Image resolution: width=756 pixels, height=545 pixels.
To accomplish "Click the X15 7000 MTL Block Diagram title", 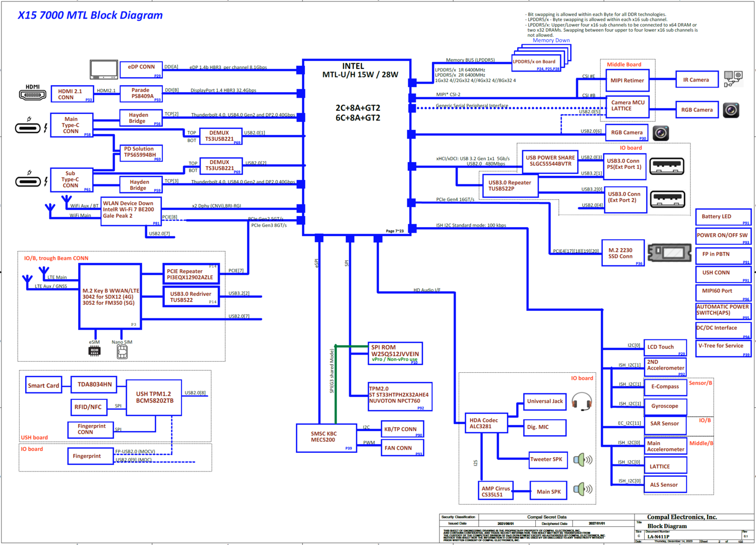I will coord(90,15).
